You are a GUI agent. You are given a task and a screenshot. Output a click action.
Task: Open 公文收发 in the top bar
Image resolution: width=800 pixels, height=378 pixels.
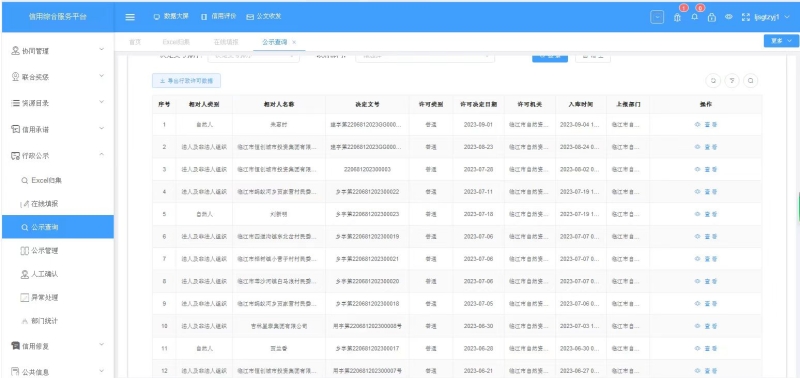pyautogui.click(x=264, y=16)
